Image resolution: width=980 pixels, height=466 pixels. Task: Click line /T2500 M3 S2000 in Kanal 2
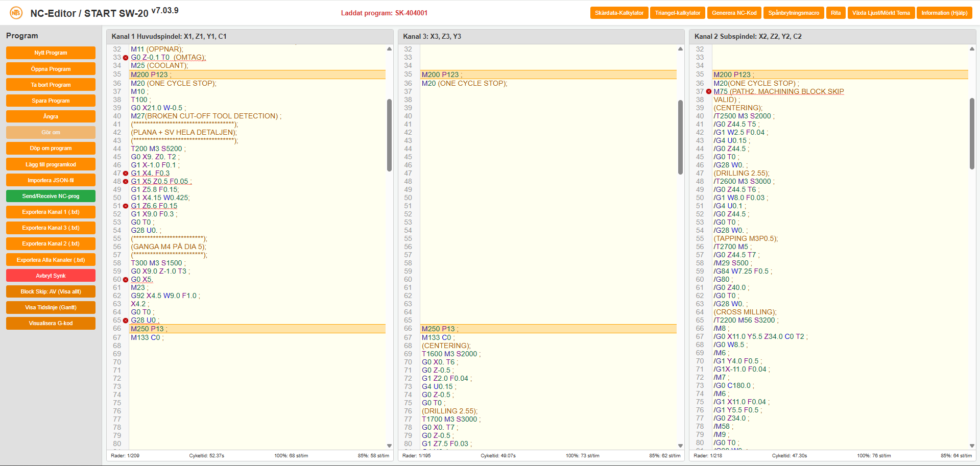[744, 116]
